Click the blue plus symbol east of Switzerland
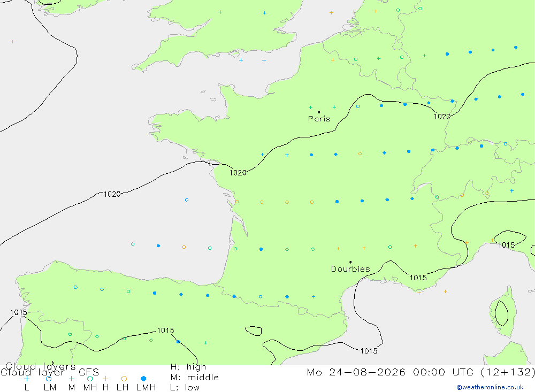The image size is (535, 392). tap(512, 191)
